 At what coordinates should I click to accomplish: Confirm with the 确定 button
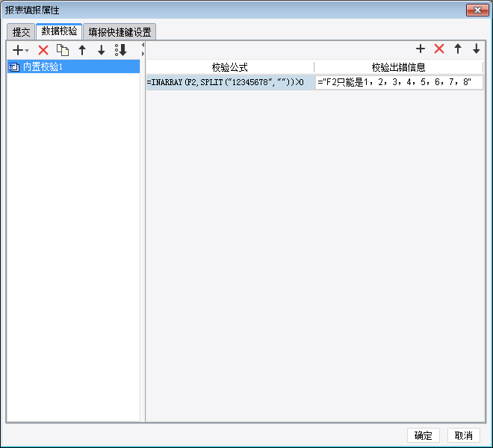[424, 435]
